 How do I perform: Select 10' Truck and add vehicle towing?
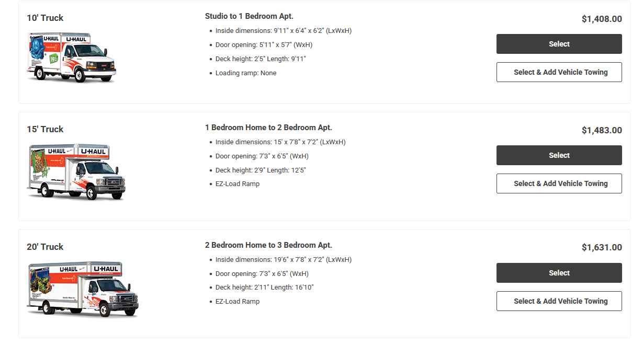coord(559,72)
